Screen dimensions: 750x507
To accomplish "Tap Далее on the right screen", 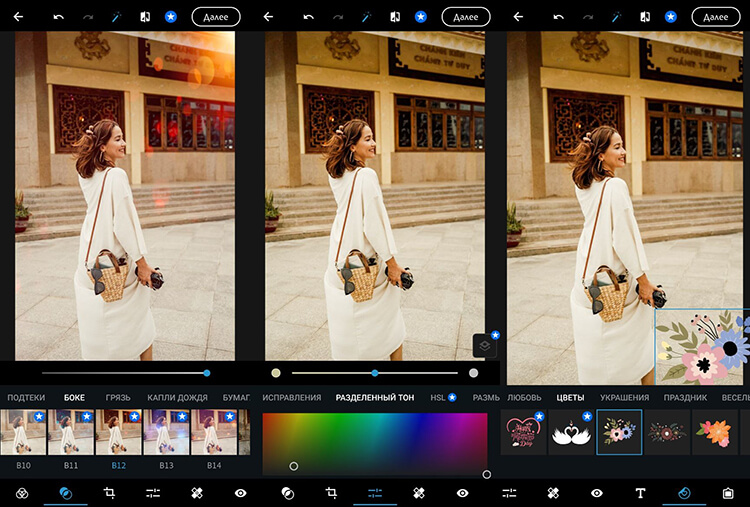I will (x=716, y=17).
